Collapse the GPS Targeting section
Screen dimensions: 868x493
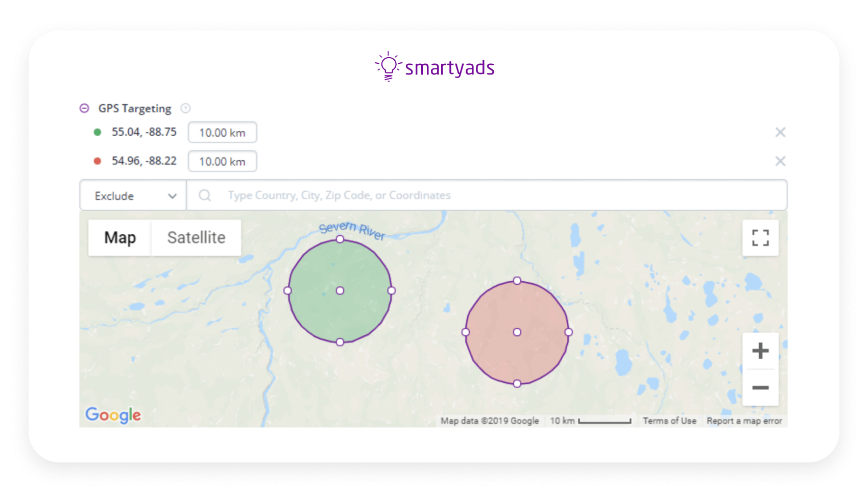[84, 108]
